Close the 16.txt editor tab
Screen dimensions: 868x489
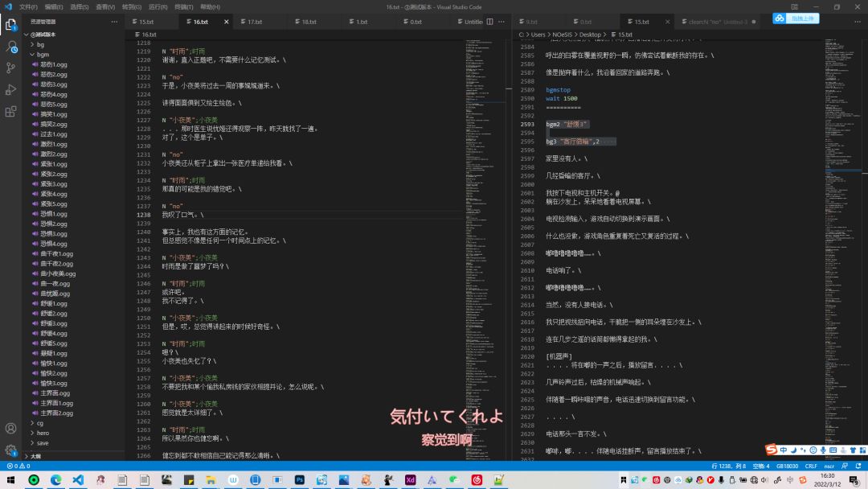point(226,22)
